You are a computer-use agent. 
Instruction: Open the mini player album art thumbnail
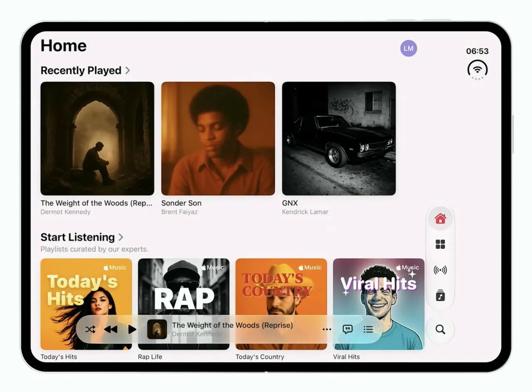[x=157, y=329]
